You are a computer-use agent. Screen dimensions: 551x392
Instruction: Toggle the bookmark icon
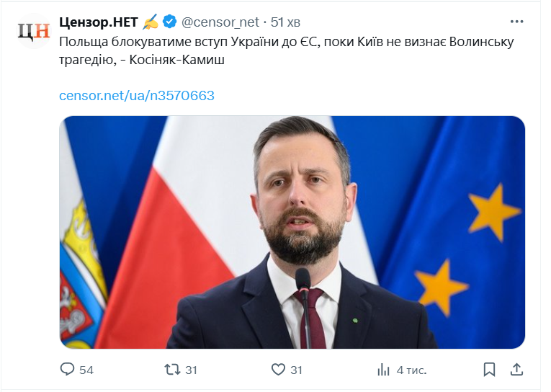(489, 370)
